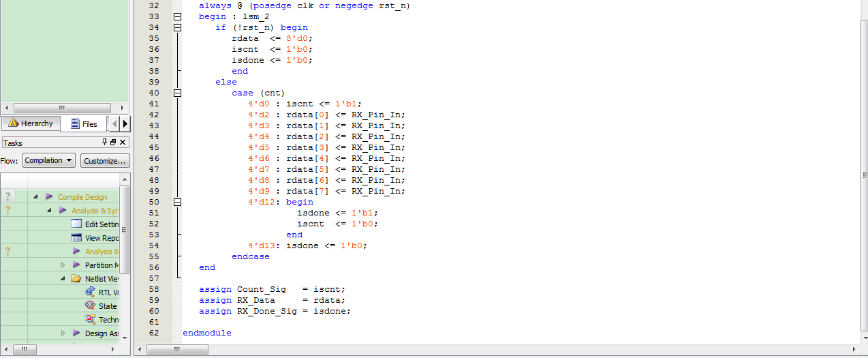The width and height of the screenshot is (868, 358).
Task: Collapse the Netlist Viewers folder
Action: pos(63,279)
